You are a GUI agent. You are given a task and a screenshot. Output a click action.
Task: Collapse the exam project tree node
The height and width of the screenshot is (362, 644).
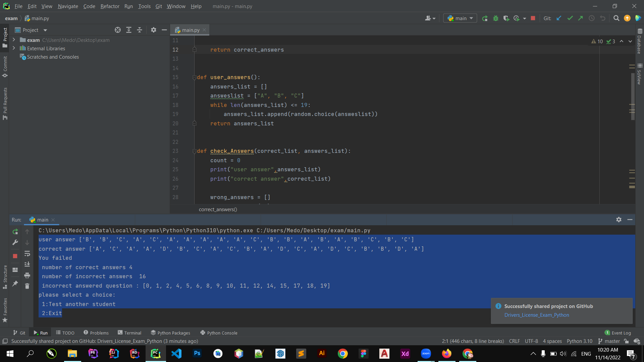pyautogui.click(x=14, y=40)
